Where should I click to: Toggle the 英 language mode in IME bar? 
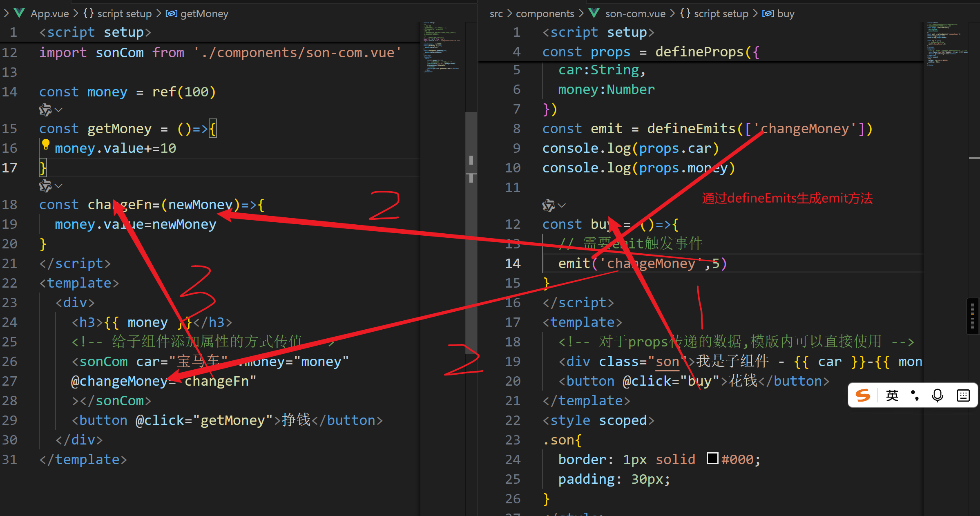pos(892,395)
